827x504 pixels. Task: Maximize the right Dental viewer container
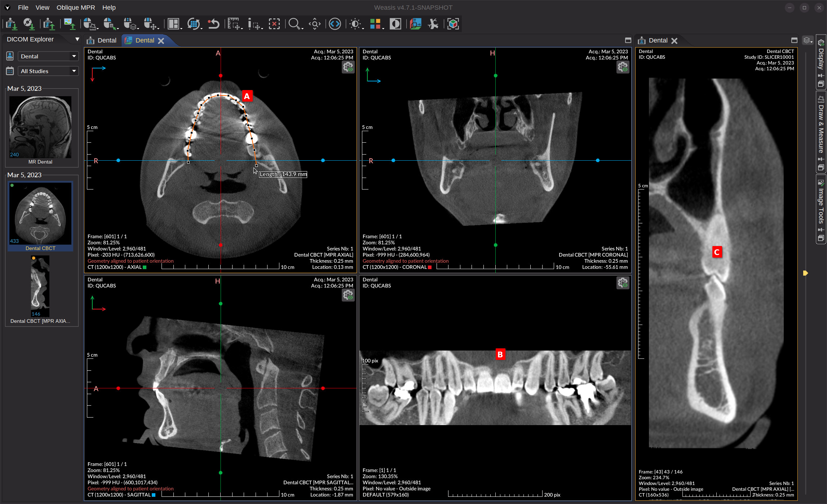(x=794, y=40)
